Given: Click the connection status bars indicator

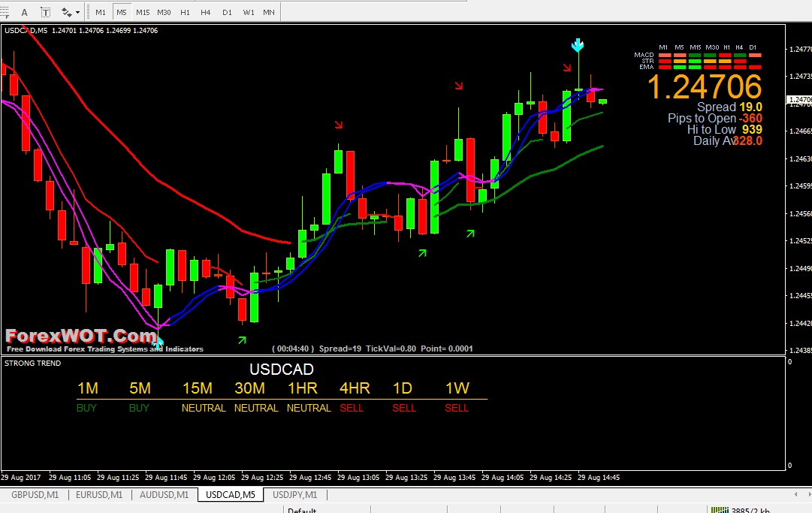Looking at the screenshot, I should [720, 510].
